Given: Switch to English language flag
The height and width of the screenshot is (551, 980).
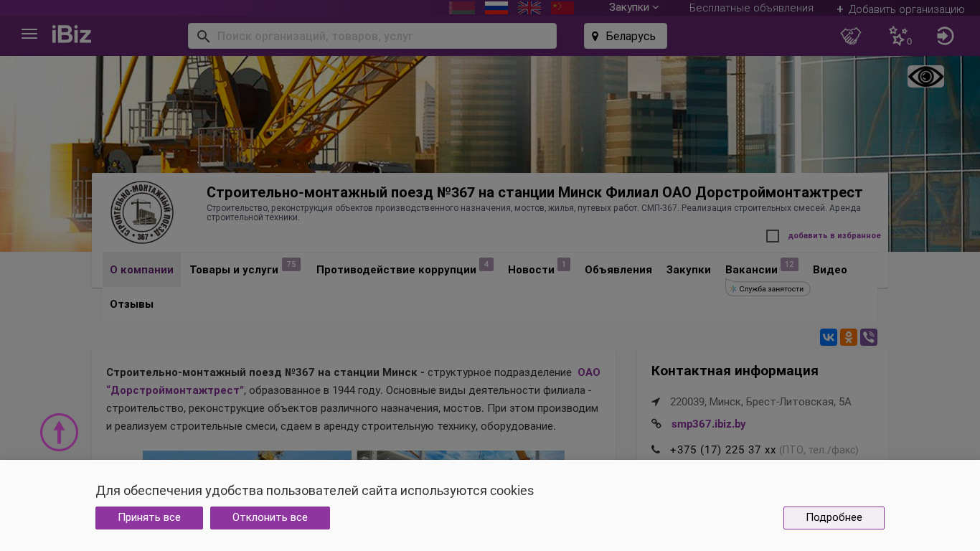Looking at the screenshot, I should (529, 7).
